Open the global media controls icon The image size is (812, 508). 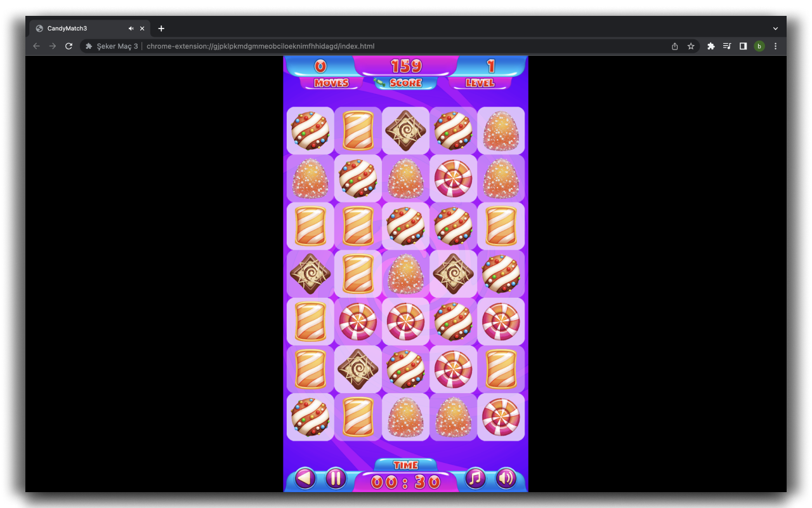click(726, 46)
